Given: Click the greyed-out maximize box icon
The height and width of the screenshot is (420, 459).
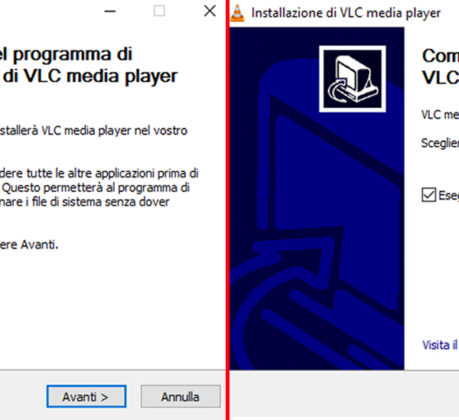Looking at the screenshot, I should coord(159,11).
